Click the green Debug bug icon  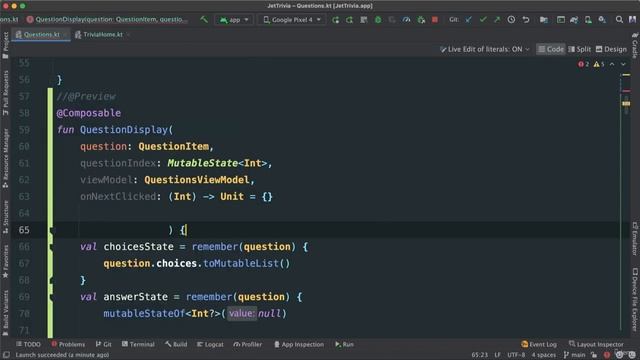[x=378, y=20]
